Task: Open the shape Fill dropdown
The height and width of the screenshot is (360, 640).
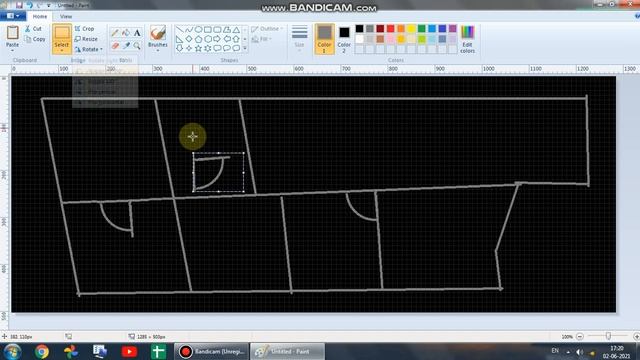Action: pos(261,39)
